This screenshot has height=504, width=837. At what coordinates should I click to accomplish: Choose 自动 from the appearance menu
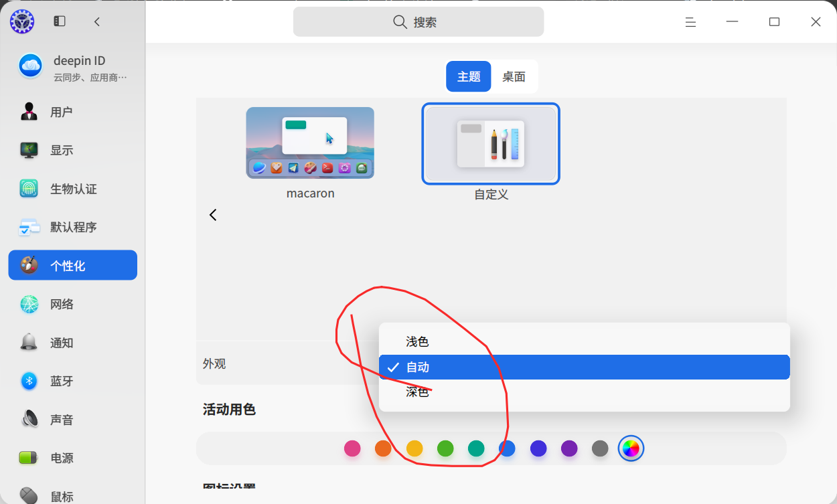pos(585,367)
